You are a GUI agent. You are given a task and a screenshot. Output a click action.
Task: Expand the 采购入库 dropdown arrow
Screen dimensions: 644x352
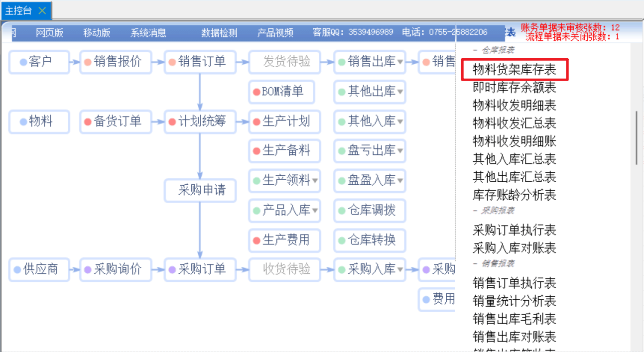click(x=400, y=270)
